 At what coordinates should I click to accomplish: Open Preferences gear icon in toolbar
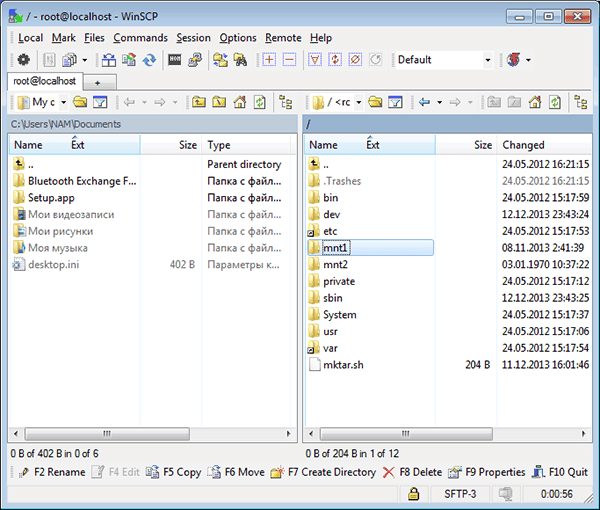tap(24, 60)
